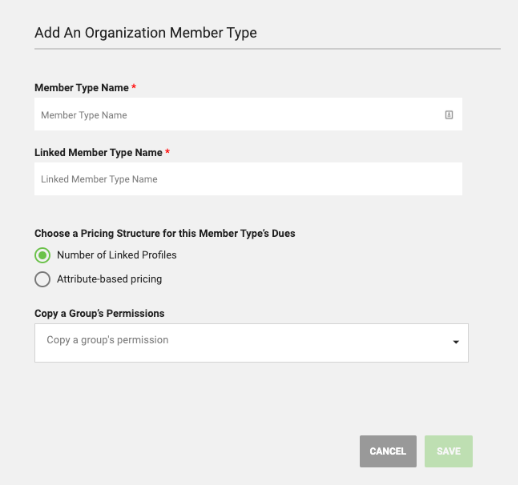The image size is (518, 485).
Task: Click the red asterisk beside Linked Member Type Name
Action: (168, 151)
